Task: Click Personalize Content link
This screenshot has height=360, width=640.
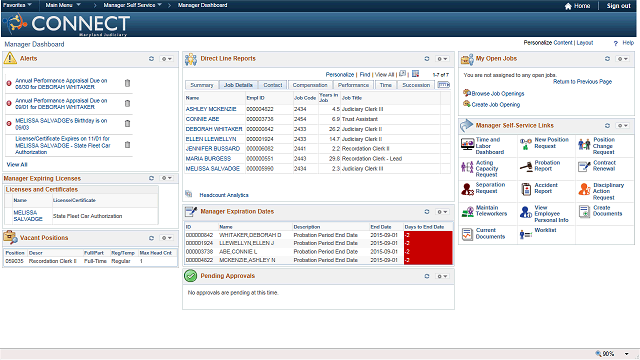Action: tap(548, 43)
